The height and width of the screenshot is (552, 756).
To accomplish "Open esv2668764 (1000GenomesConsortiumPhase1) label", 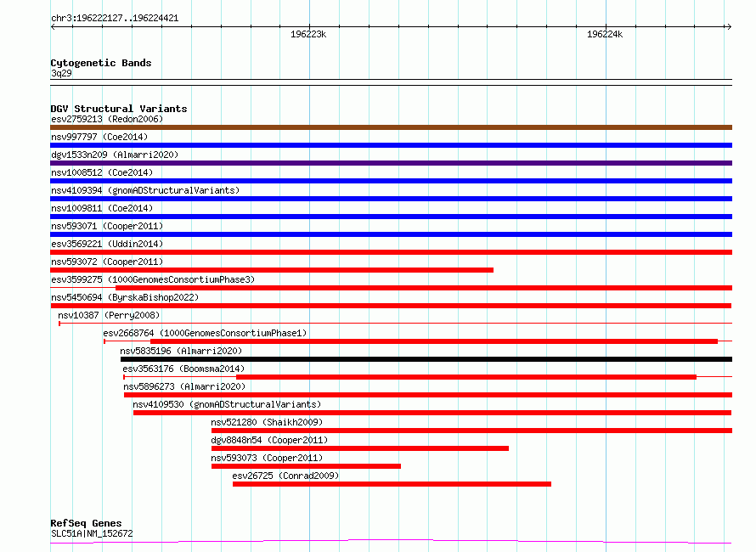I will (205, 333).
